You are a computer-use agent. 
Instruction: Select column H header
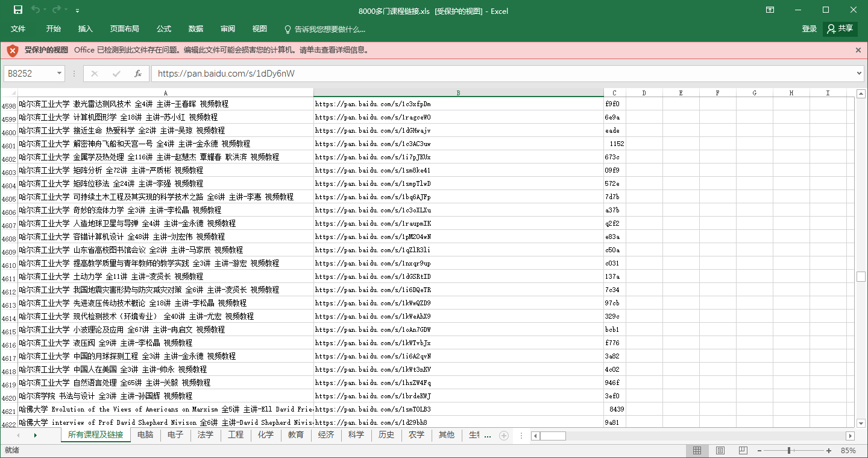tap(791, 93)
